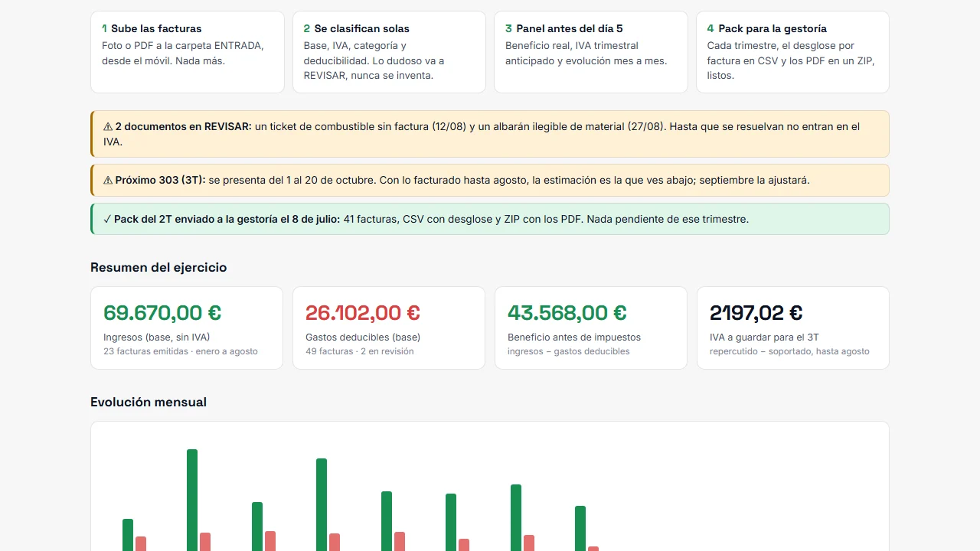Click the tallest green bar, second month in chart

pyautogui.click(x=192, y=500)
